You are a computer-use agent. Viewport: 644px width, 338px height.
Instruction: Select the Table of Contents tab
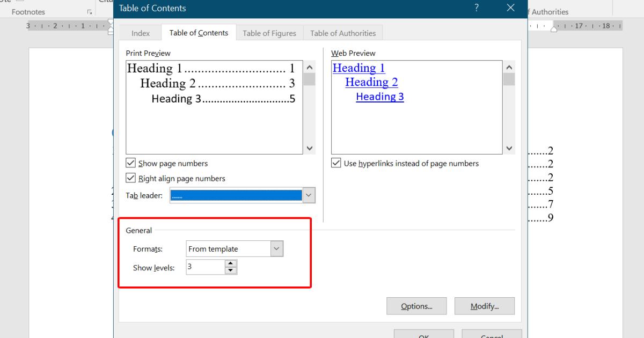199,33
